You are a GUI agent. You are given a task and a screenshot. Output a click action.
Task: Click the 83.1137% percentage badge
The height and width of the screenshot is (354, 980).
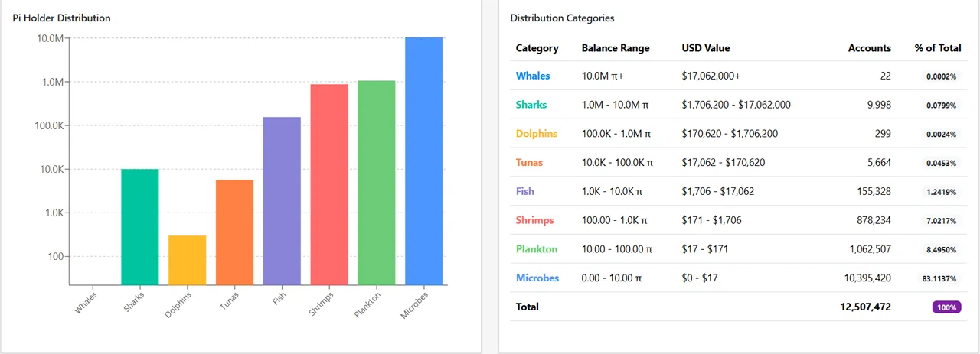[939, 278]
